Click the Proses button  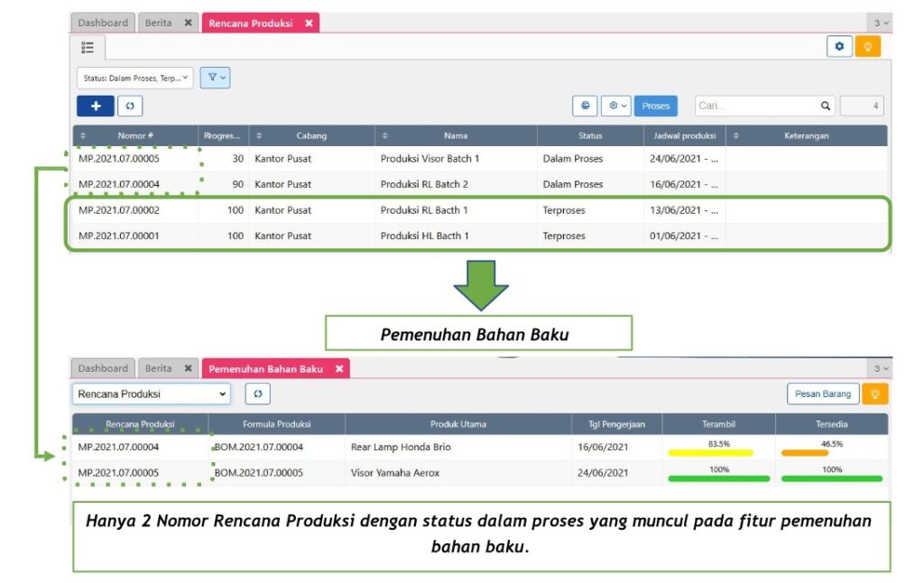pyautogui.click(x=656, y=106)
